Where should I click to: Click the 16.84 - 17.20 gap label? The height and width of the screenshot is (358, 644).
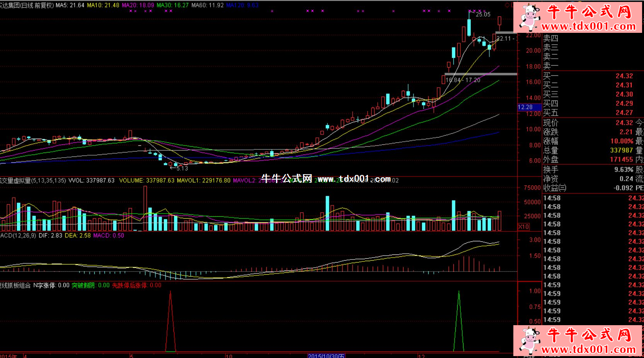[x=463, y=80]
